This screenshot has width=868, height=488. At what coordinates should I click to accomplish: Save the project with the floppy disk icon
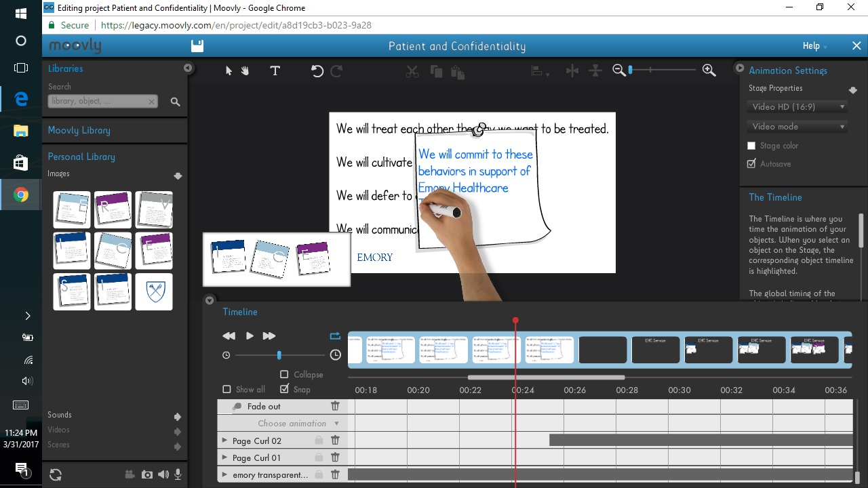coord(197,46)
